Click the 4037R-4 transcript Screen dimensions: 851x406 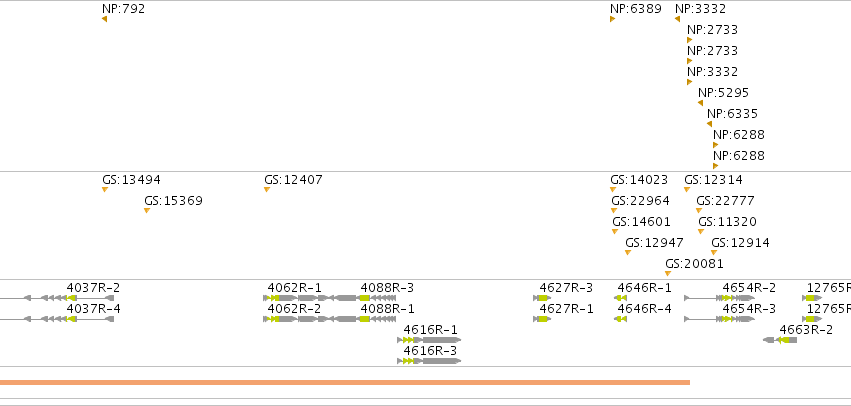[57, 319]
